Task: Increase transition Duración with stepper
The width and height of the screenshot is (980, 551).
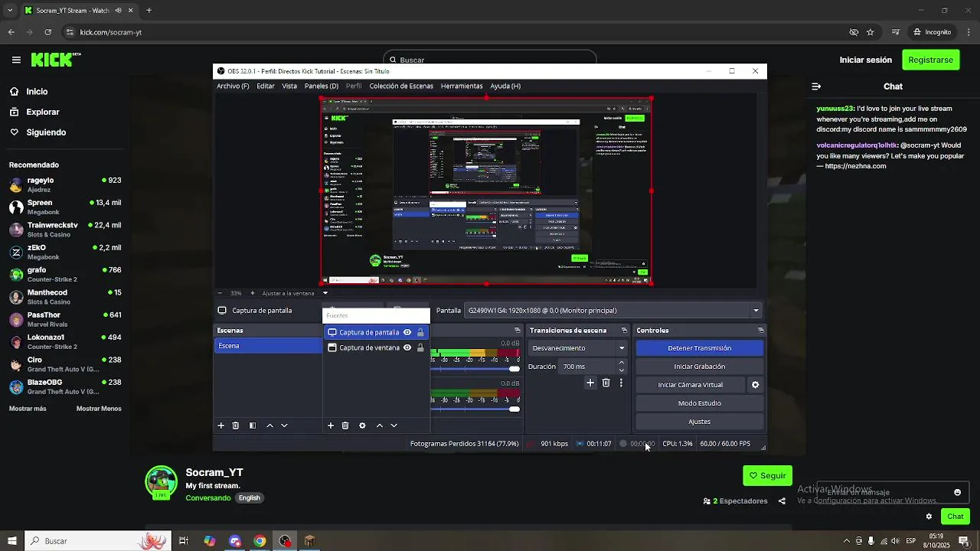Action: (x=621, y=363)
